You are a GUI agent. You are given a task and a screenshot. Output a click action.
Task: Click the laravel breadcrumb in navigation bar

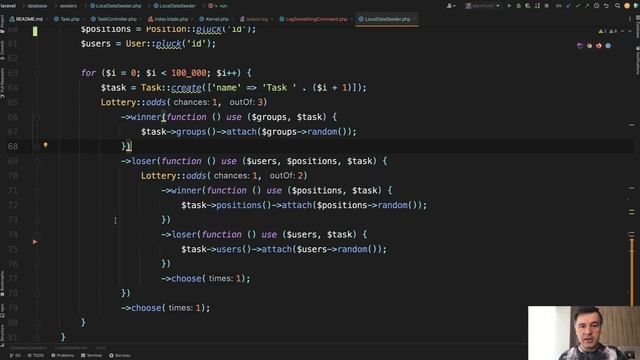(x=8, y=6)
